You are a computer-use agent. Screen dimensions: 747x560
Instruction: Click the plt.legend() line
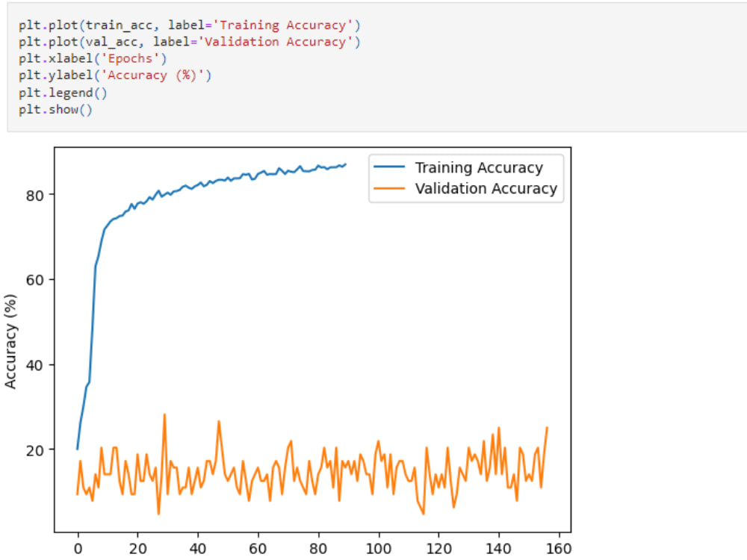(x=63, y=93)
